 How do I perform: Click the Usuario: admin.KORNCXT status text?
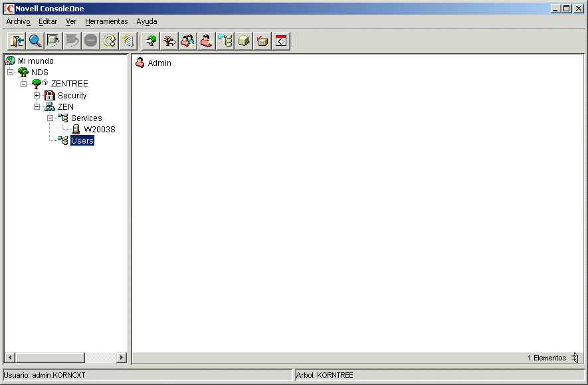pos(45,375)
